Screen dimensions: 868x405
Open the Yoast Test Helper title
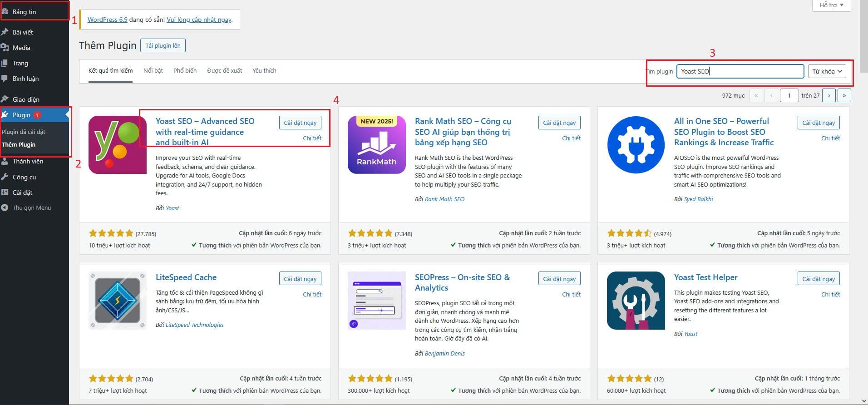(x=705, y=277)
